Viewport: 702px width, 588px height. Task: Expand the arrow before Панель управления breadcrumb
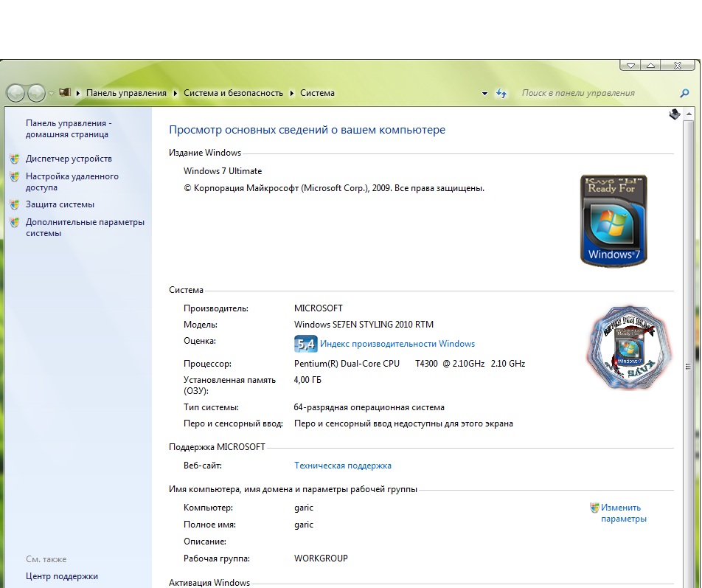pyautogui.click(x=78, y=93)
